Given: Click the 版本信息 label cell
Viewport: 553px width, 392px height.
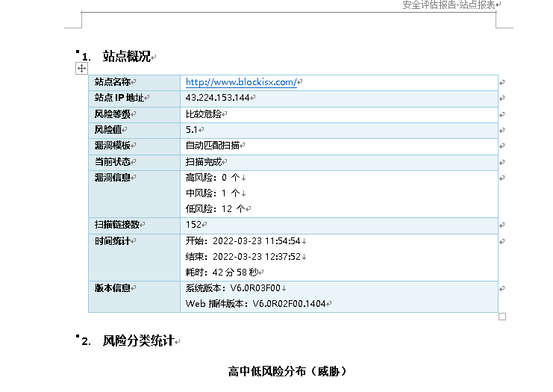Looking at the screenshot, I should pos(134,296).
